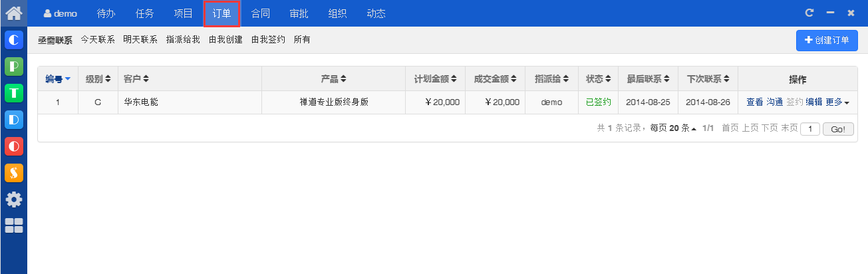Open the orange S app icon

(14, 173)
